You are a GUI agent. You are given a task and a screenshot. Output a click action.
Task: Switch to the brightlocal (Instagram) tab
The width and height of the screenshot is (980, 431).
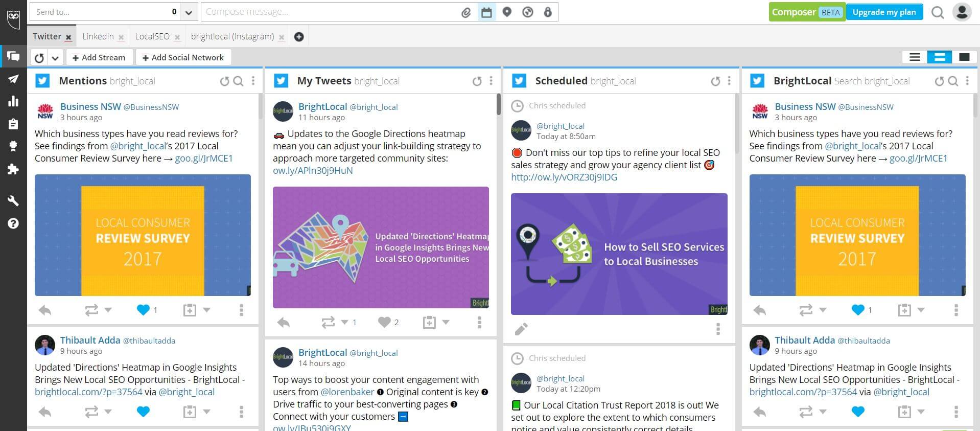[x=232, y=36]
